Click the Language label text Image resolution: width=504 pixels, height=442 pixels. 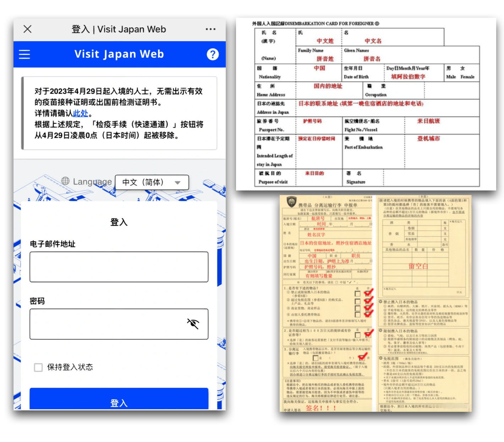point(92,182)
